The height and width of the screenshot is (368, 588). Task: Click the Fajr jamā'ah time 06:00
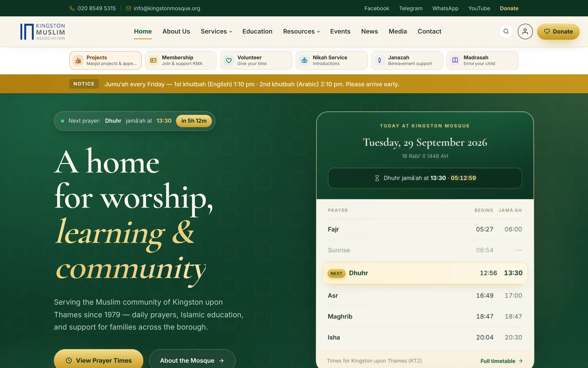coord(513,229)
